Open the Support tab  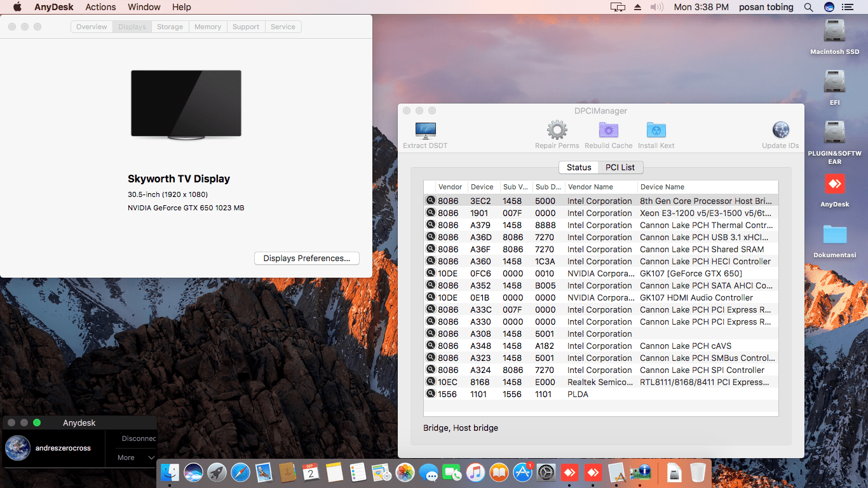point(246,27)
